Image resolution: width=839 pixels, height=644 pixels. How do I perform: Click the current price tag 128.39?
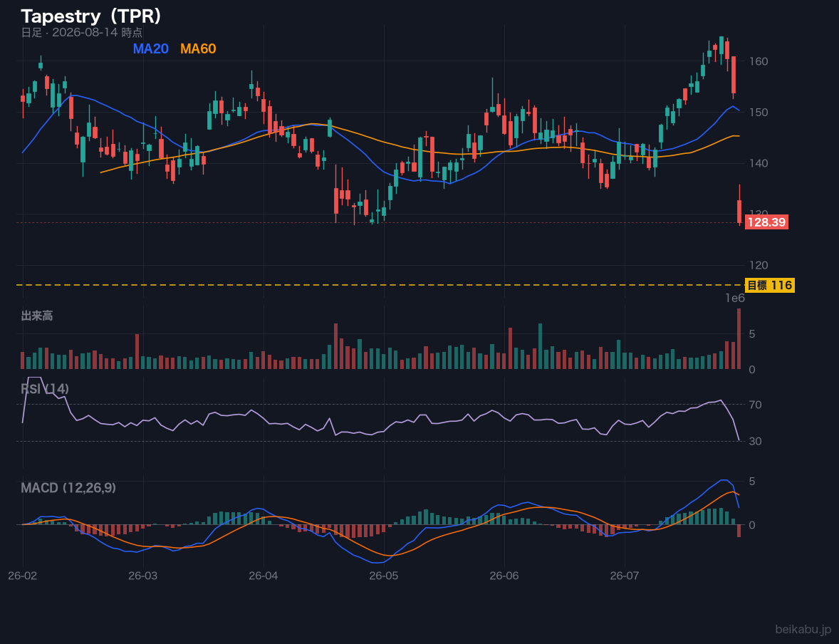click(x=766, y=222)
